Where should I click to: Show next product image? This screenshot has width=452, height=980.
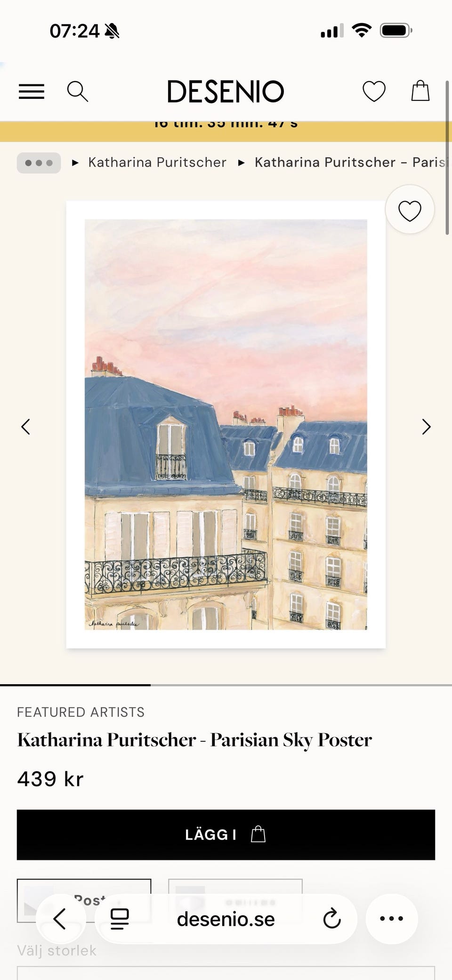click(426, 427)
